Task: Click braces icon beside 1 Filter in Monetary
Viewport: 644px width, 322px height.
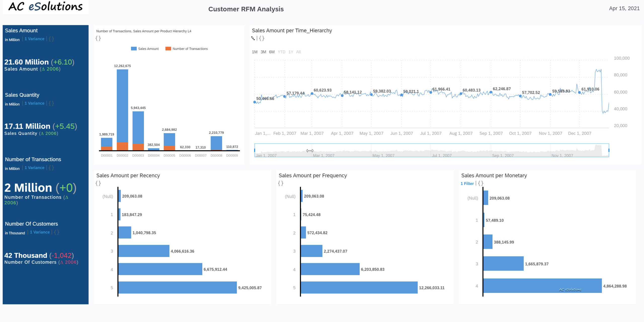Action: click(480, 183)
